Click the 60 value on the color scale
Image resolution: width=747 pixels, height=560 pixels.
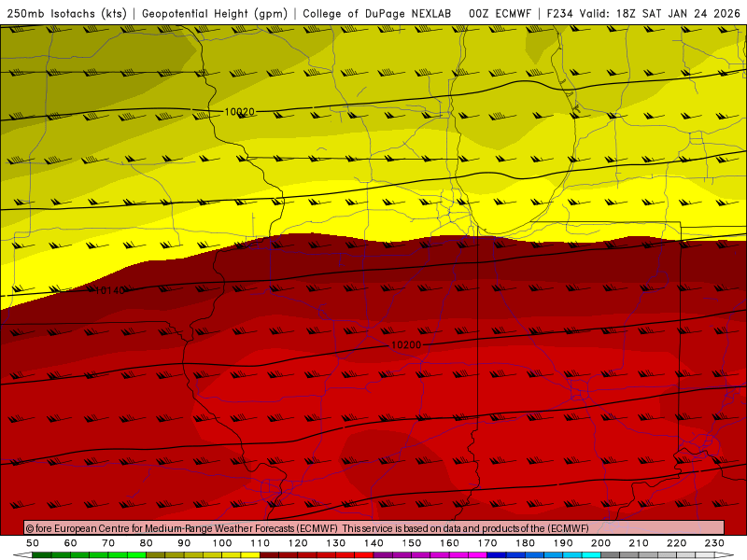tap(70, 543)
